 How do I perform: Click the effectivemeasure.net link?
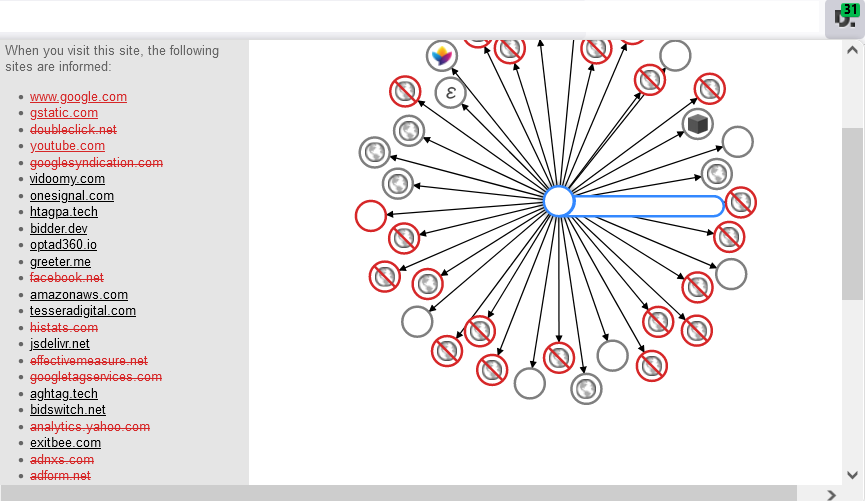pyautogui.click(x=89, y=360)
